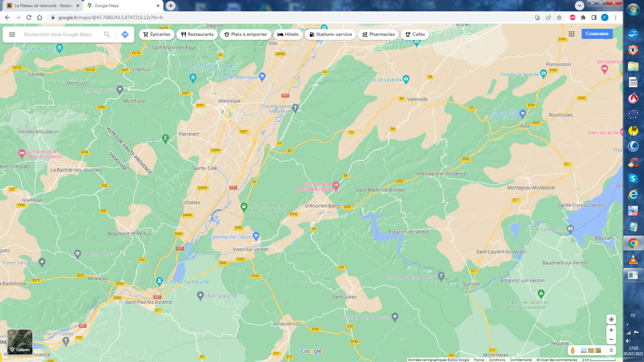Open Chrome from the Windows taskbar

[x=633, y=243]
